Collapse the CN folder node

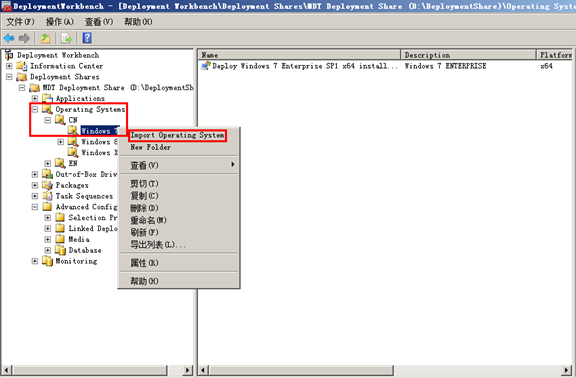click(48, 120)
